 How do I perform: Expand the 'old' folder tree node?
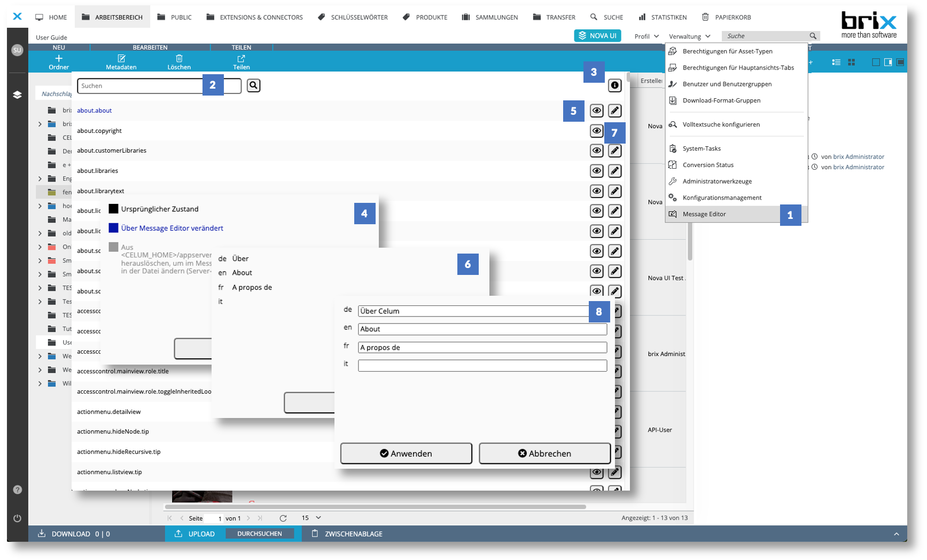coord(40,233)
